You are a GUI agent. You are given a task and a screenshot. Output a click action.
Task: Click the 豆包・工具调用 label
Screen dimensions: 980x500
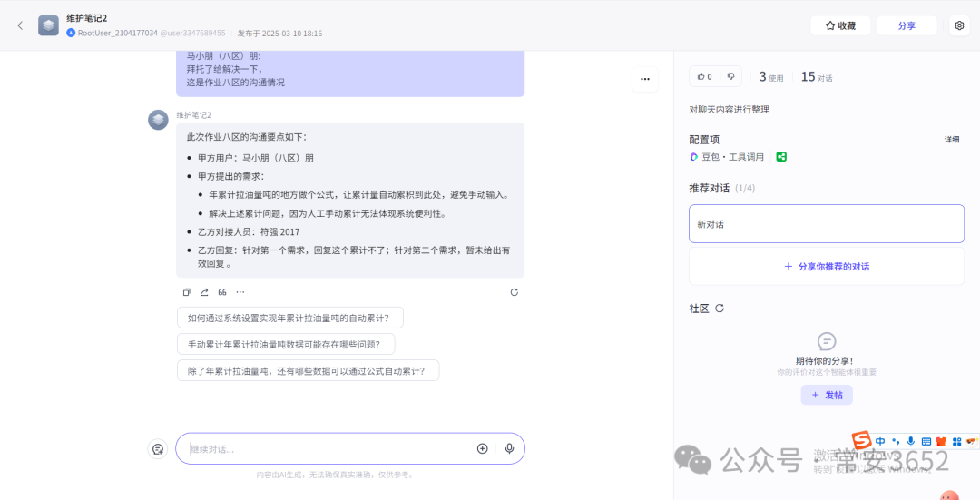tap(732, 157)
